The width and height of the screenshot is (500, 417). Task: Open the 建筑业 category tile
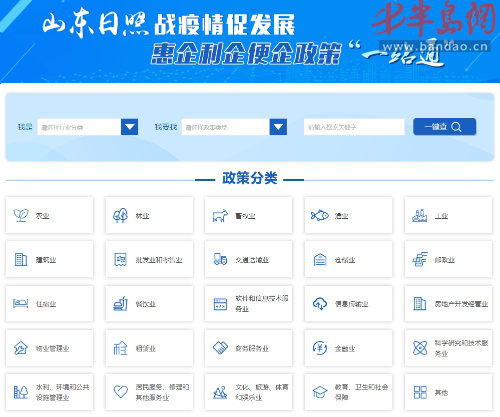pos(49,259)
